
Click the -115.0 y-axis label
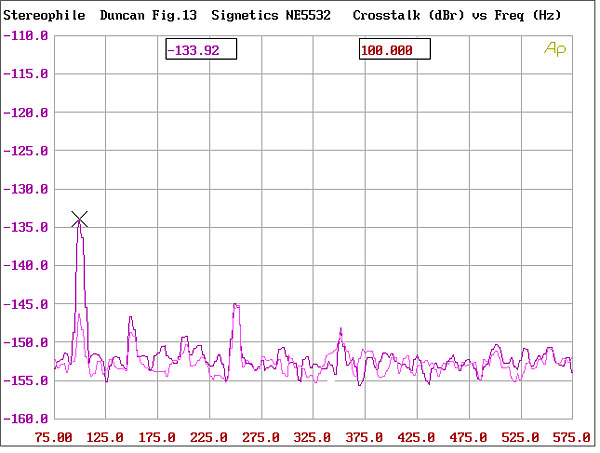26,74
